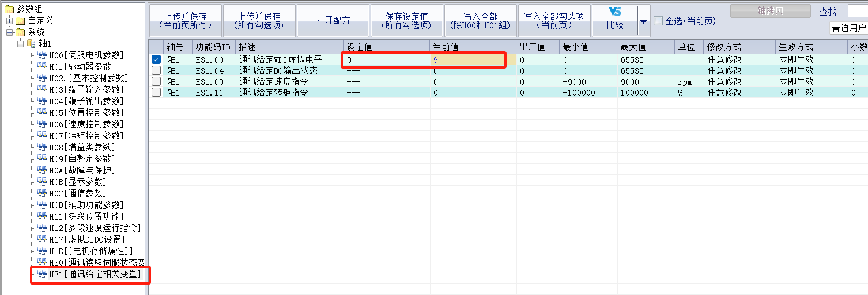Click the H05[位置控制参数] group icon
The height and width of the screenshot is (295, 868).
click(41, 112)
